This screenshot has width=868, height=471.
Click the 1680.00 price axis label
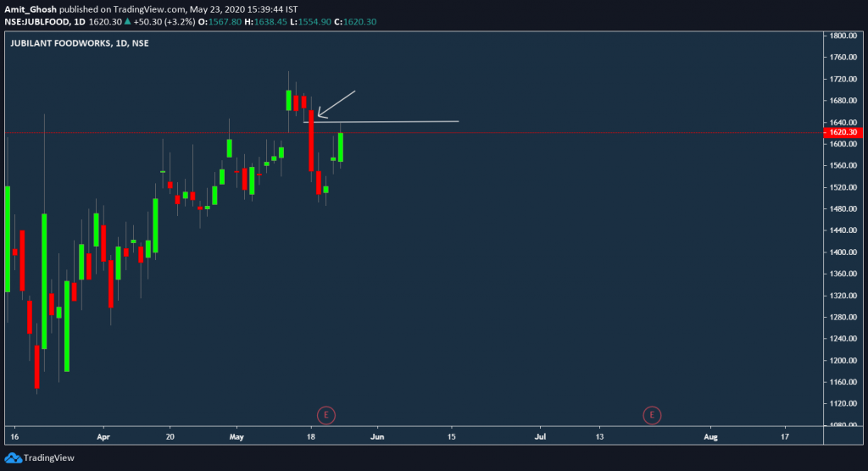click(x=843, y=101)
